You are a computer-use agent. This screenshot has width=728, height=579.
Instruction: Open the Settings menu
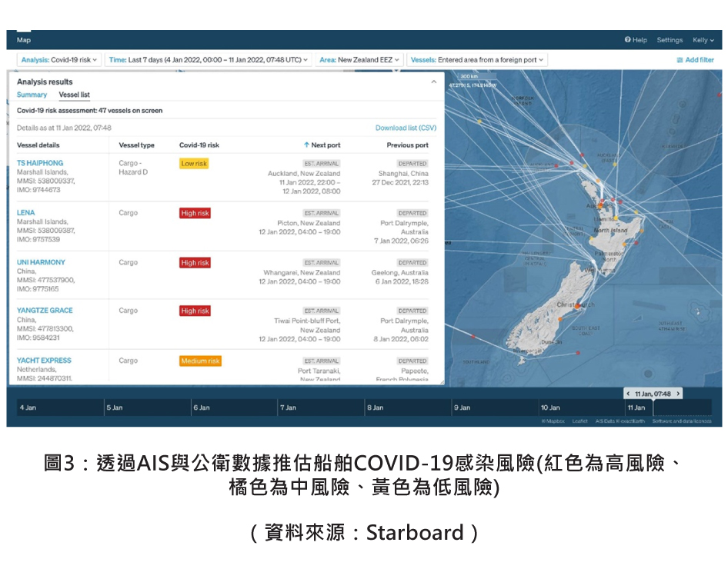[x=670, y=40]
